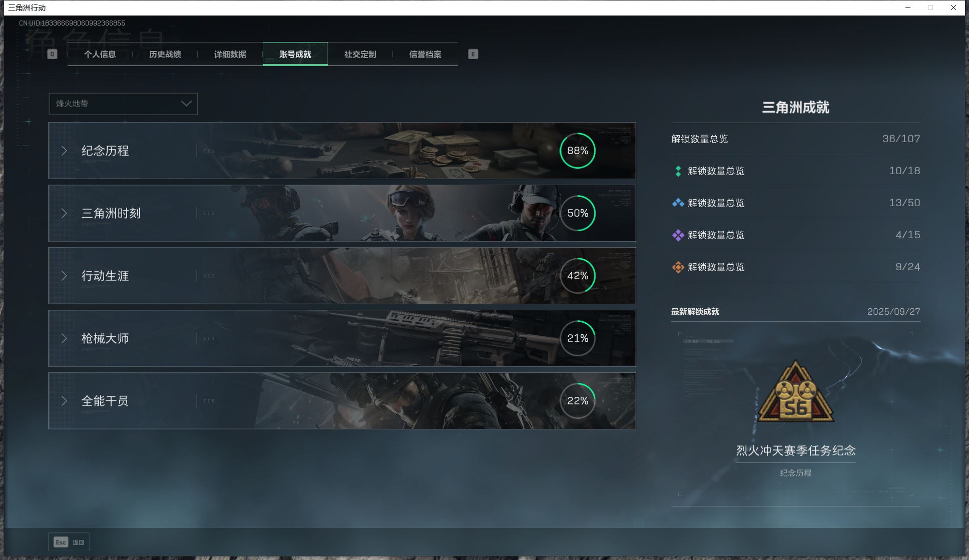969x560 pixels.
Task: Click the green gem rarity icon
Action: pos(678,171)
